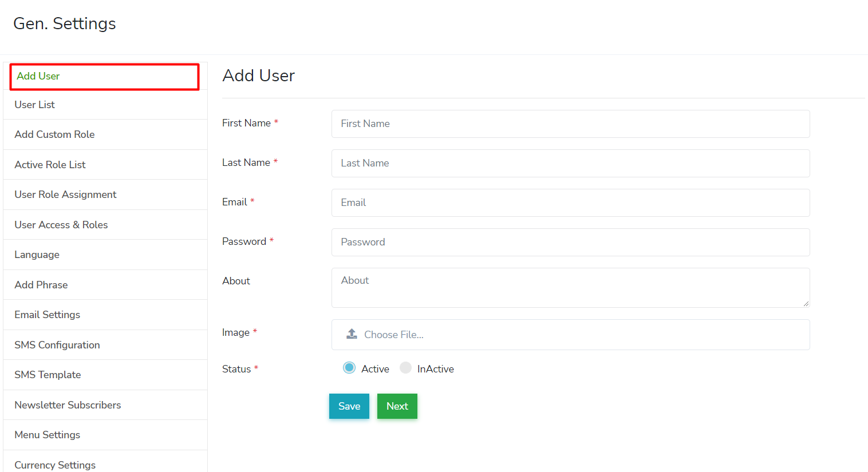Open Language settings

pyautogui.click(x=37, y=255)
